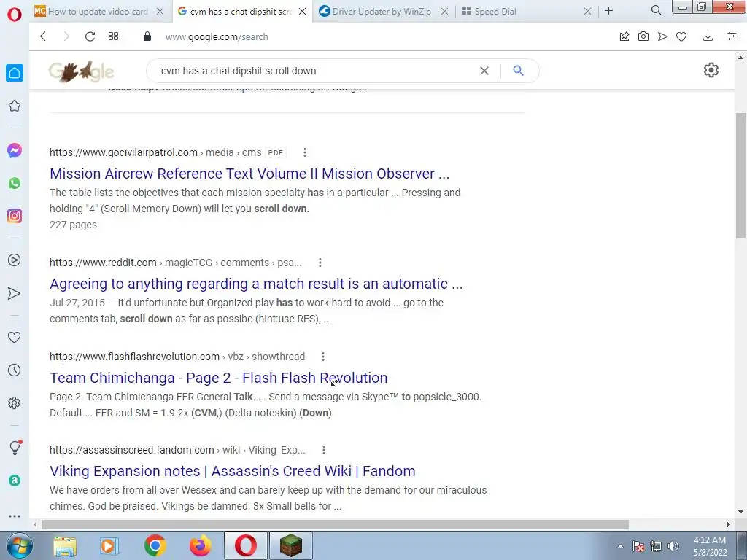Open a new tab with plus button
The width and height of the screenshot is (747, 560).
(x=609, y=10)
